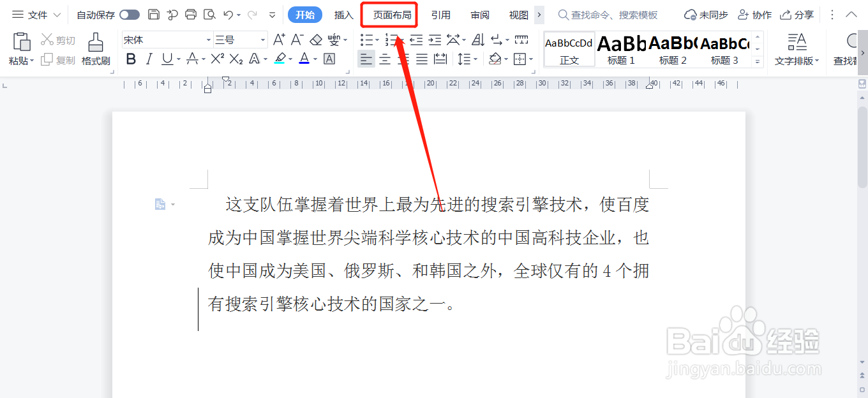
Task: Click the Clear Formatting eraser icon
Action: click(316, 40)
